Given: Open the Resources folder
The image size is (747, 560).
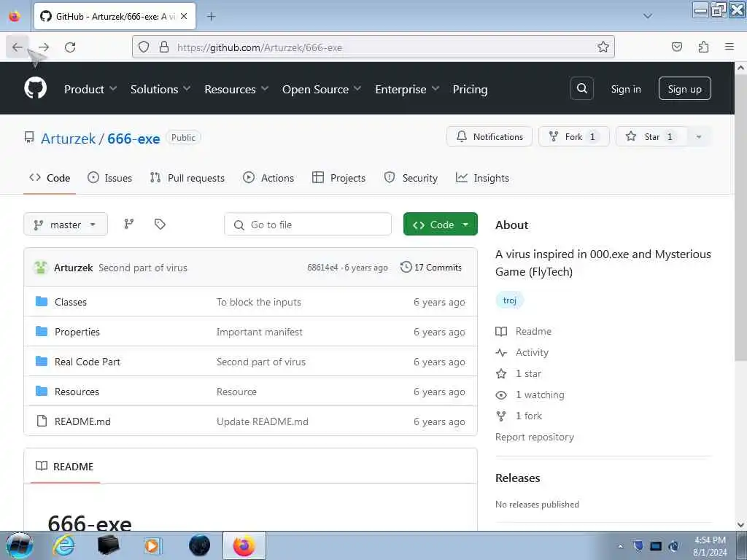Looking at the screenshot, I should (77, 392).
